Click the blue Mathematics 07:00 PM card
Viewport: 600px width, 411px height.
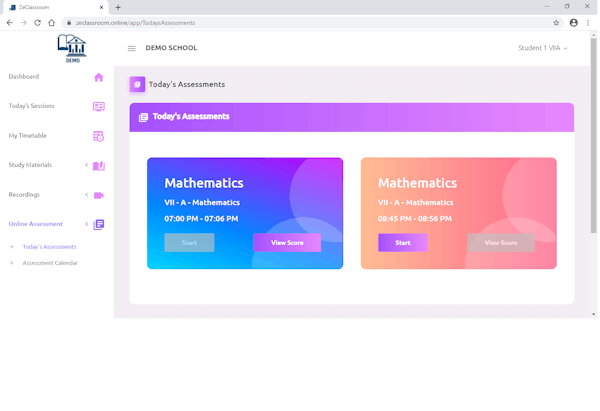pyautogui.click(x=245, y=213)
